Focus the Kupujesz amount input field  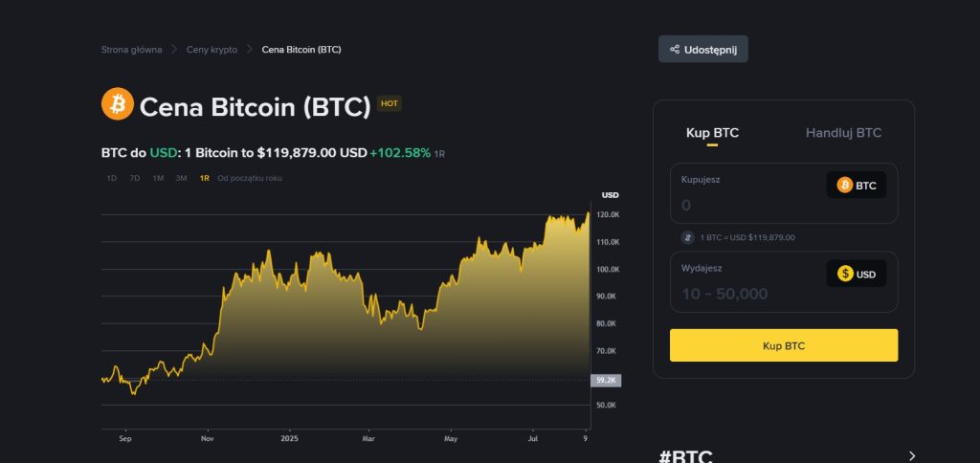pos(750,205)
